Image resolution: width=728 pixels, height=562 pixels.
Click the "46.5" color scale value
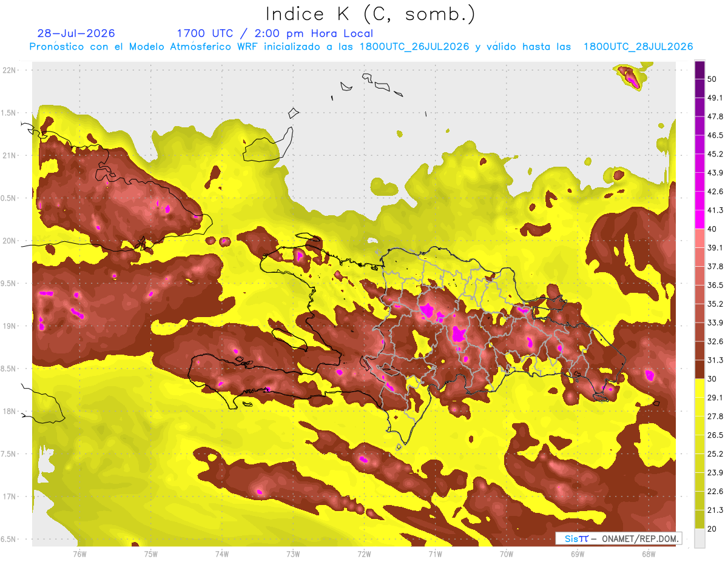pos(715,135)
